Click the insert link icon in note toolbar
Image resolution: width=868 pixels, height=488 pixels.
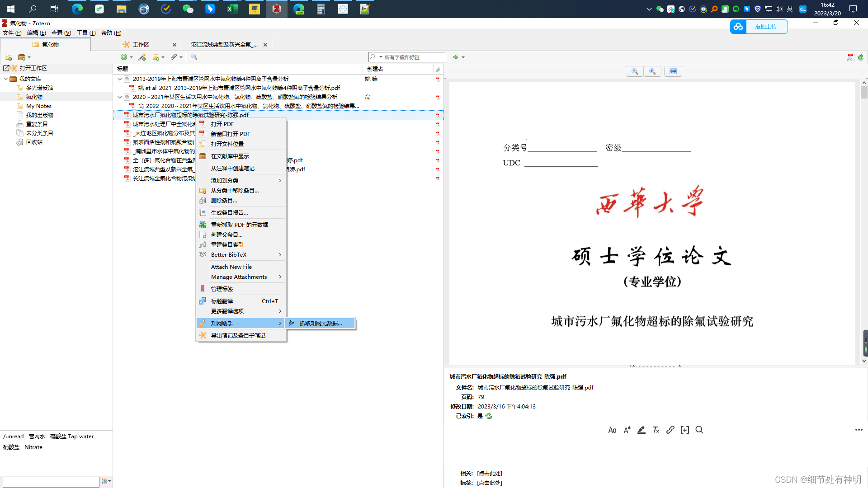670,430
